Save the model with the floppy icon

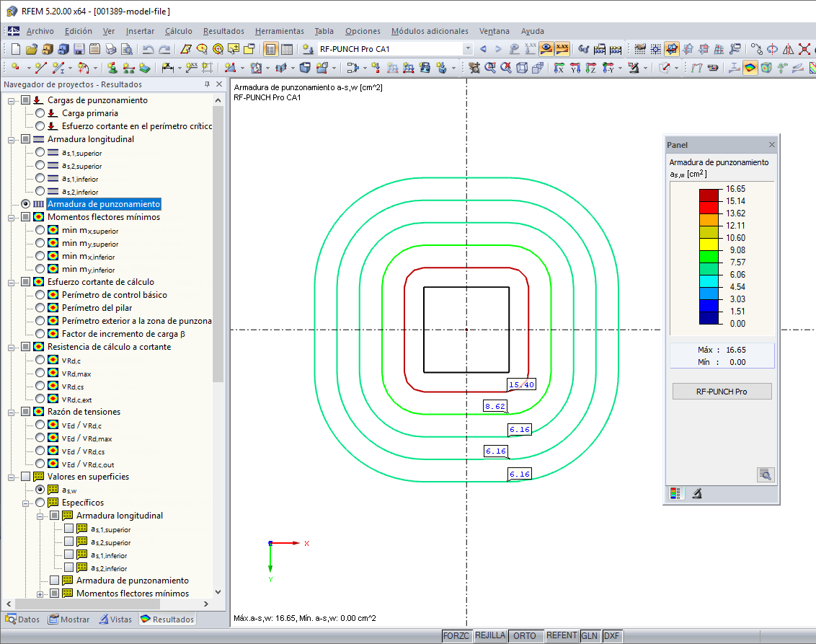pyautogui.click(x=79, y=49)
